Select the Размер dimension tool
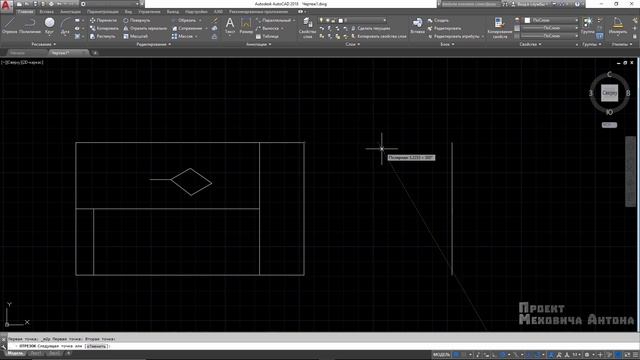This screenshot has height=360, width=640. [x=246, y=25]
